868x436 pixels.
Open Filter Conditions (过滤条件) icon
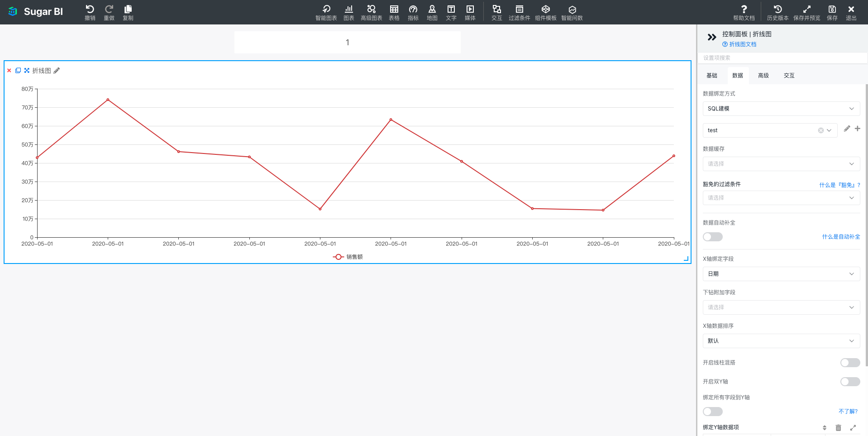(520, 9)
